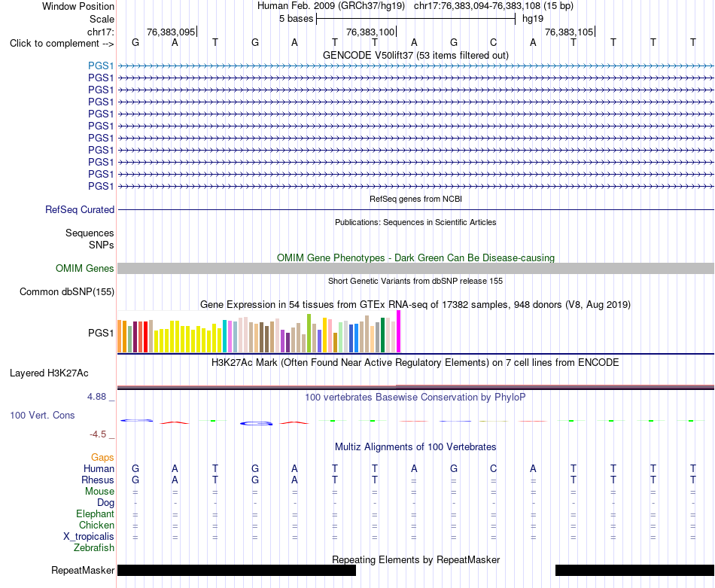Click the 76,383,095 ruler position
Screen dimensions: 715x588
pos(171,32)
